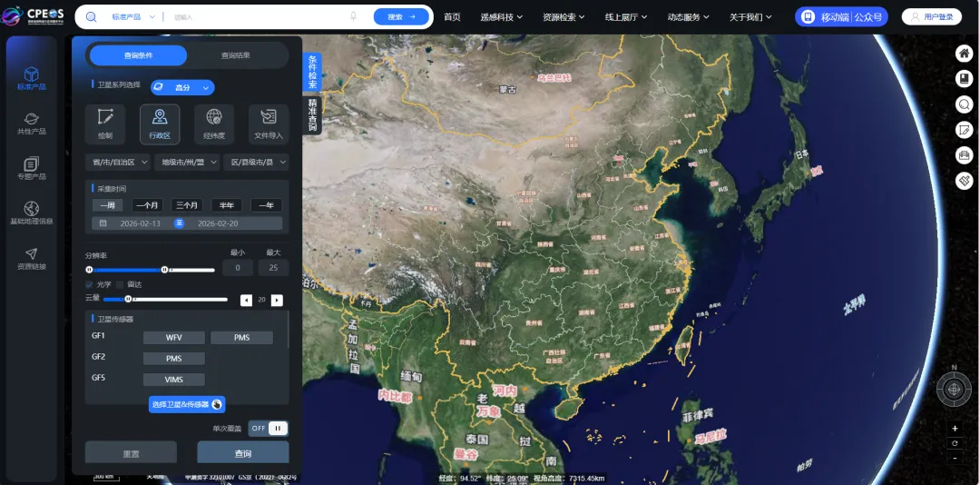The height and width of the screenshot is (485, 980).
Task: Select the 绘制 draw-area tool
Action: 105,124
